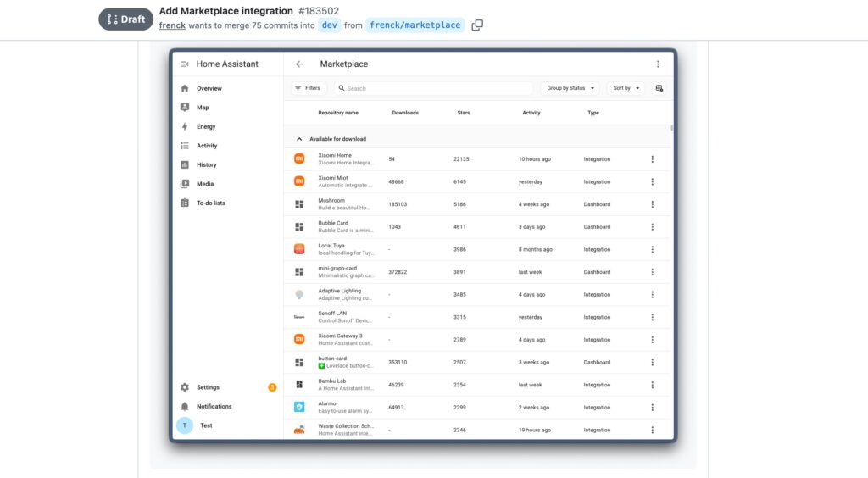The width and height of the screenshot is (868, 478).
Task: Copy branch name frenck/marketplace icon
Action: click(477, 25)
